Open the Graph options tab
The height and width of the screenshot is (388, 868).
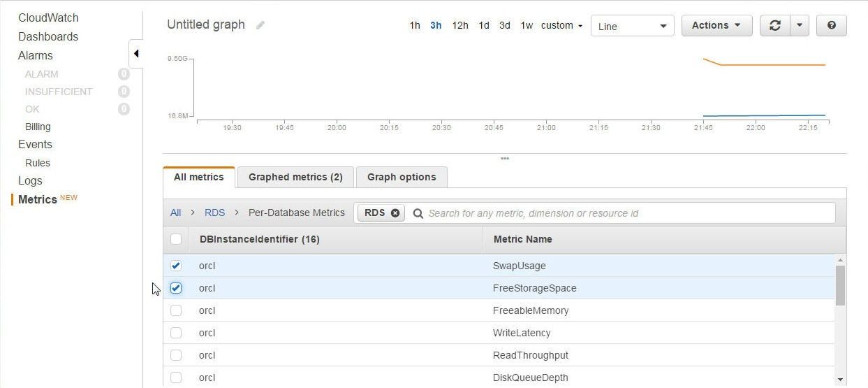402,177
